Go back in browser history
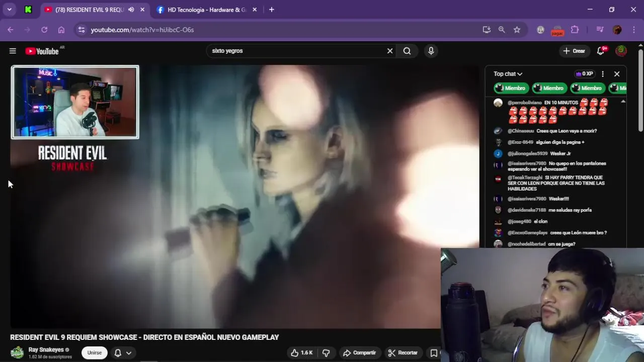Image resolution: width=644 pixels, height=362 pixels. click(x=11, y=30)
